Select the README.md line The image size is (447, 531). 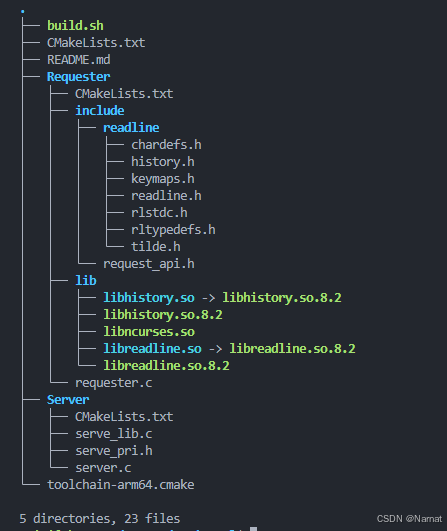click(79, 60)
